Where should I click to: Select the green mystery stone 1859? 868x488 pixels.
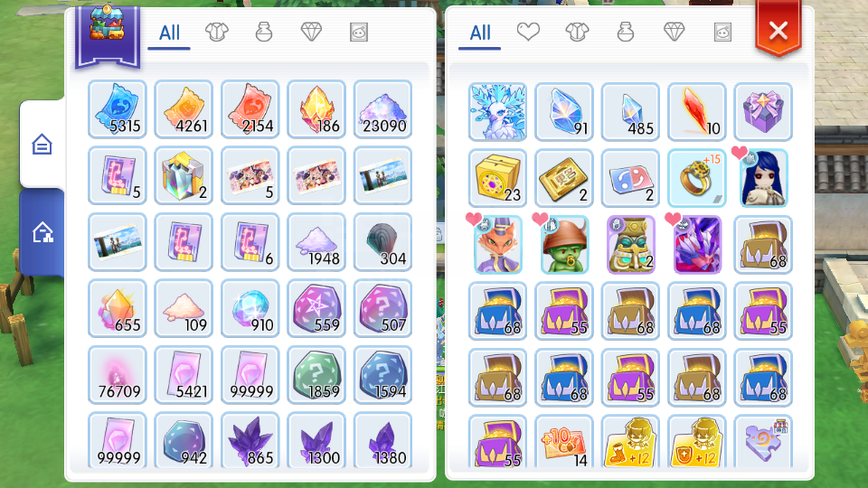[316, 374]
